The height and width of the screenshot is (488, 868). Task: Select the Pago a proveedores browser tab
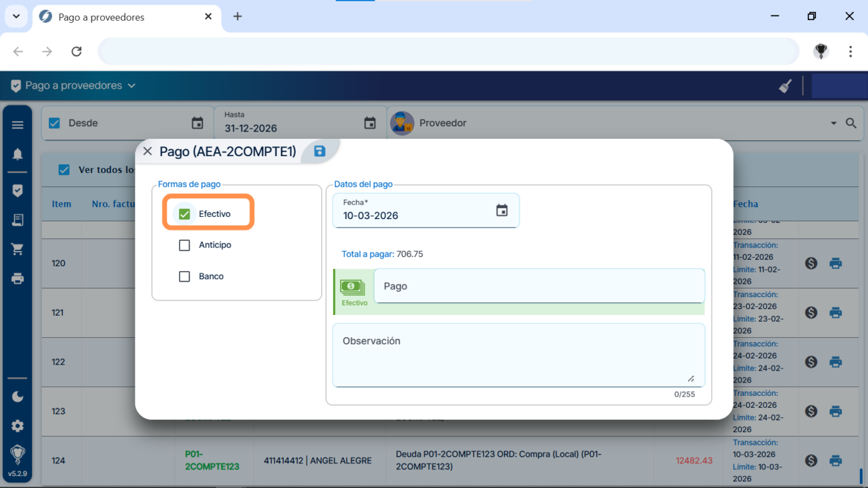point(120,17)
